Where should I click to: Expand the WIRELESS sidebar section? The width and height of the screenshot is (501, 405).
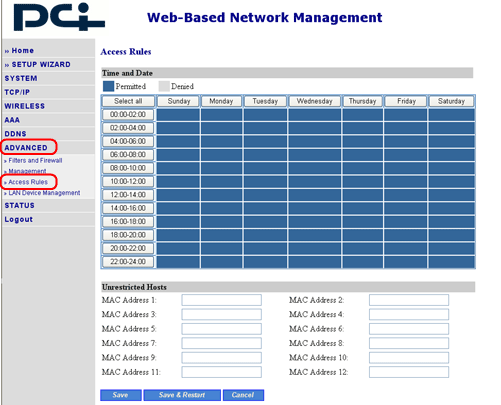click(24, 106)
